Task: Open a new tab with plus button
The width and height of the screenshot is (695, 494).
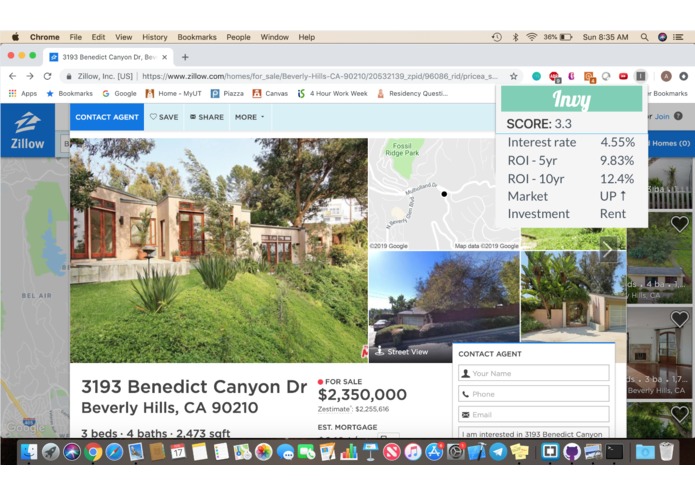Action: pos(185,57)
